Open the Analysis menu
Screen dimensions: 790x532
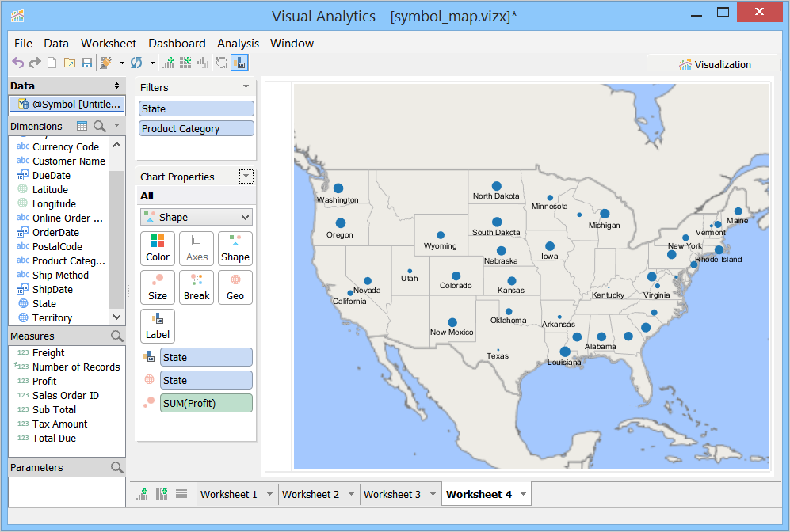[x=238, y=44]
